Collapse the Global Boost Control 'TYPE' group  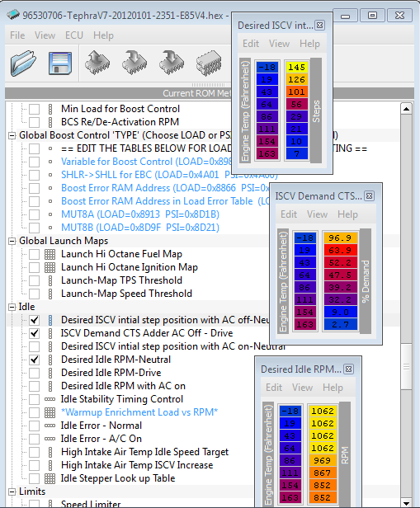[12, 135]
